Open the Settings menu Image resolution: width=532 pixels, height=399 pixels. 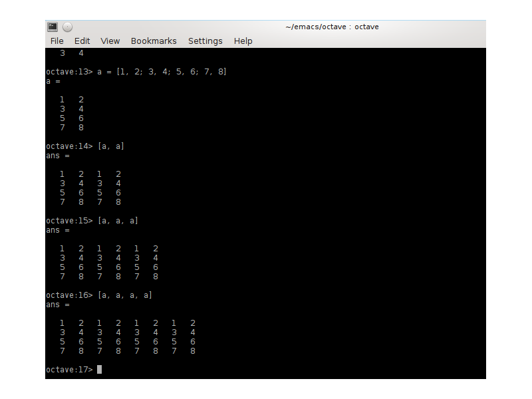[205, 41]
